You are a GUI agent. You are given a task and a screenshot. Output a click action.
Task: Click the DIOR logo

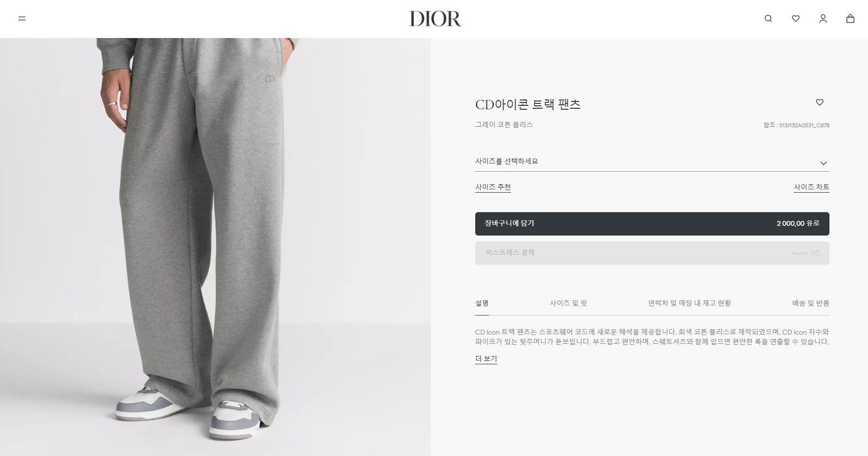click(x=435, y=19)
